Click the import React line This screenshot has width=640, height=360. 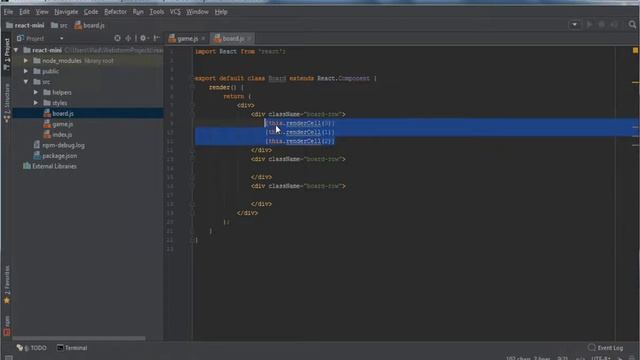click(x=240, y=51)
